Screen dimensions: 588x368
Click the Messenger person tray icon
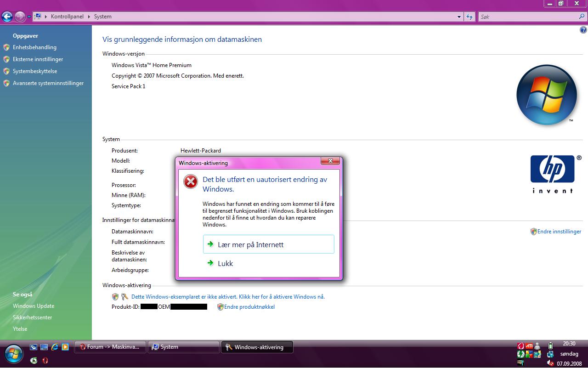pyautogui.click(x=537, y=346)
